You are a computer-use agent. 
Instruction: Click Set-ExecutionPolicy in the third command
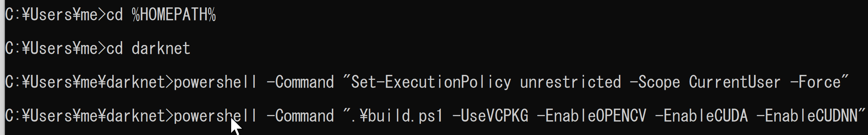[x=431, y=82]
